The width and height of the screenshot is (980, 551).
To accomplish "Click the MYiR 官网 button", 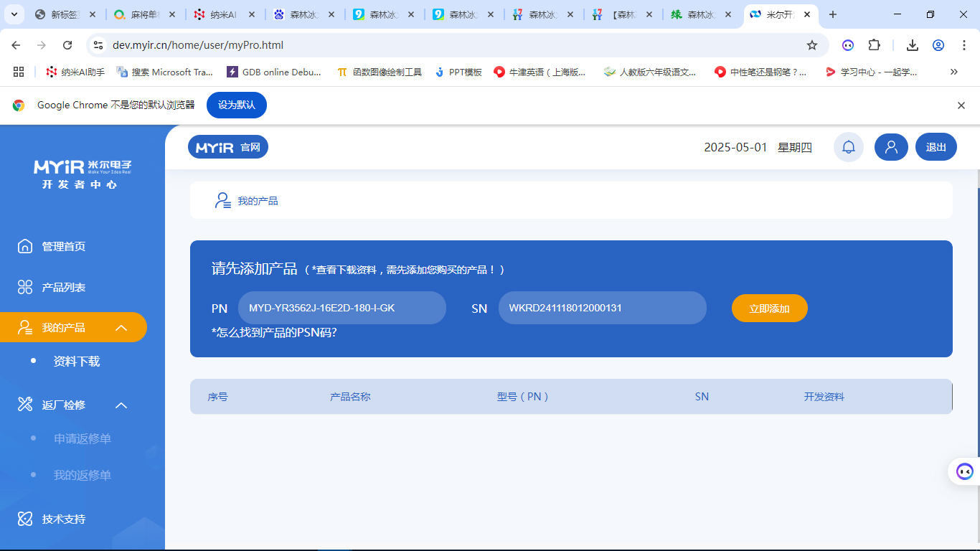I will pos(228,147).
